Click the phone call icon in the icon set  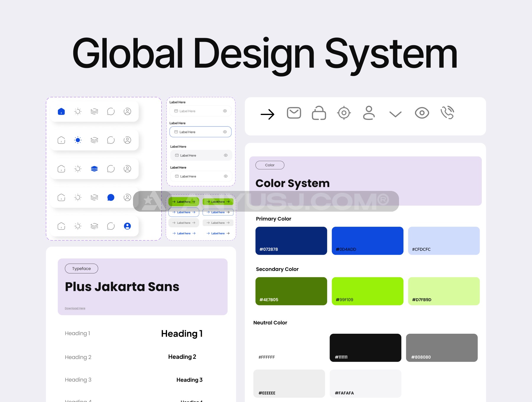point(447,113)
